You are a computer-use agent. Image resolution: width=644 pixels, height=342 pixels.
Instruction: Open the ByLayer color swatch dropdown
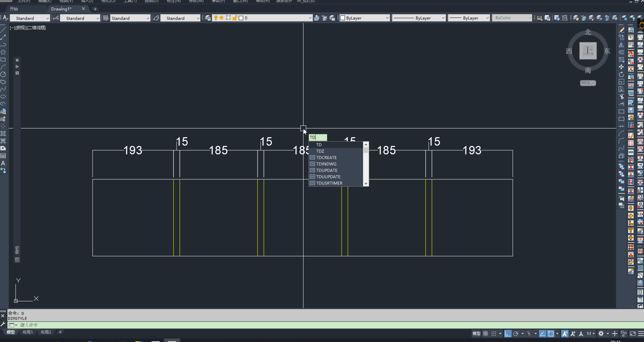[387, 18]
